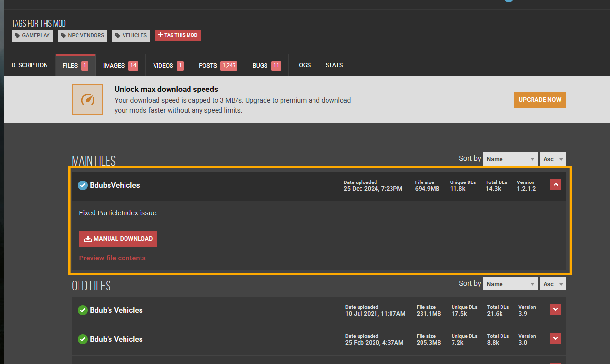Open the BUGS tab
The height and width of the screenshot is (364, 610).
(x=267, y=65)
